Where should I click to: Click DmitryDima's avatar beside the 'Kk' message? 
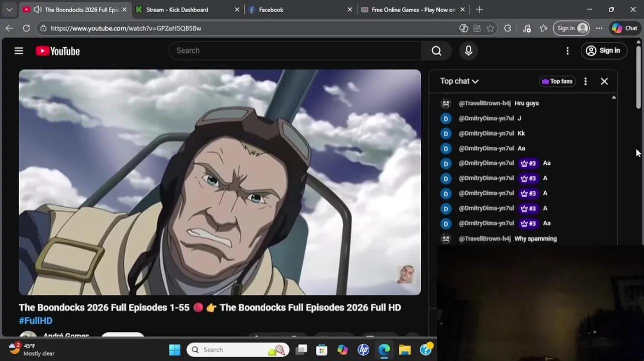pos(445,133)
